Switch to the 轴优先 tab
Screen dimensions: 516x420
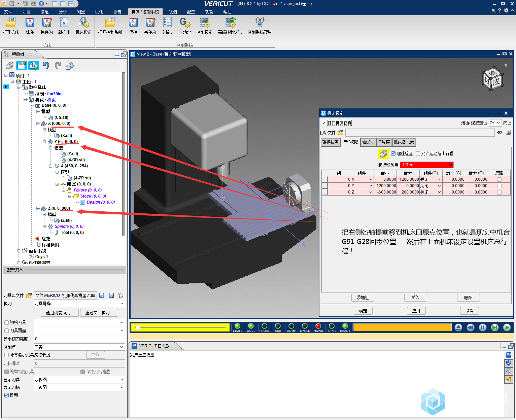pos(368,142)
